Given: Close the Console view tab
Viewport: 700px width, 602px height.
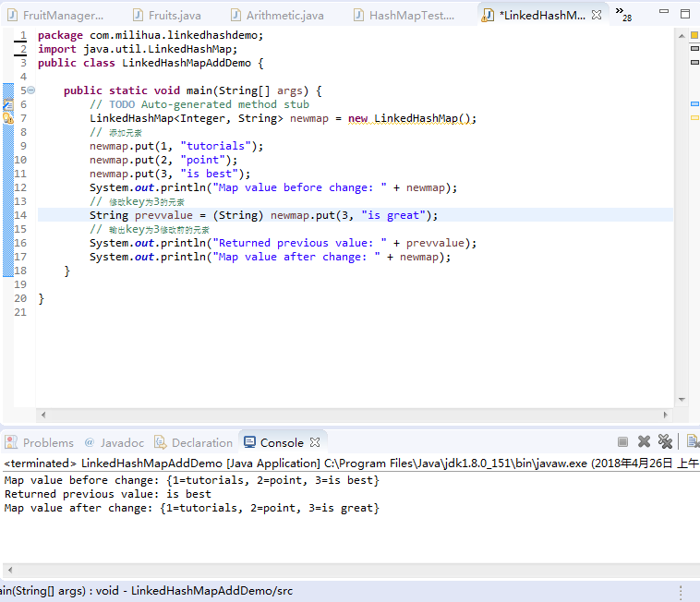Looking at the screenshot, I should pyautogui.click(x=315, y=442).
